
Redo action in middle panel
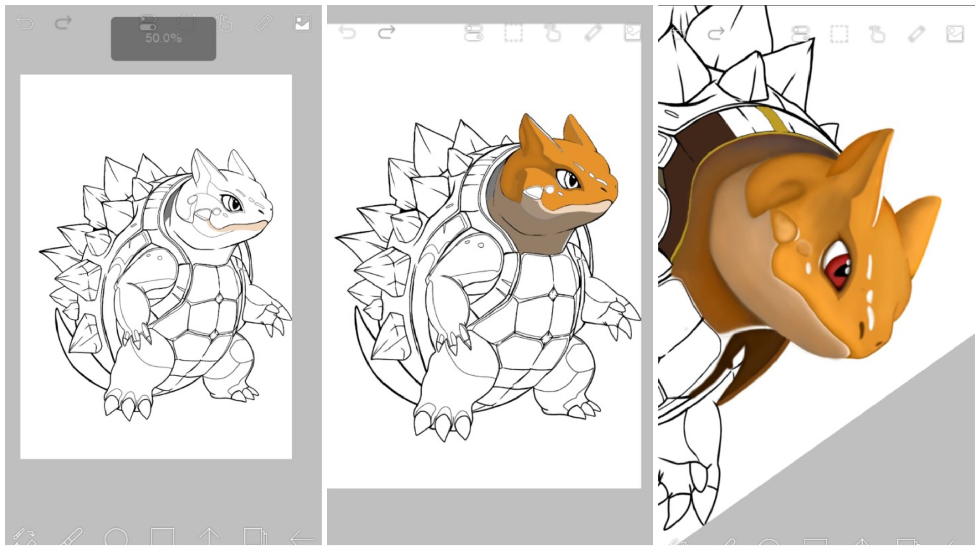(x=387, y=32)
